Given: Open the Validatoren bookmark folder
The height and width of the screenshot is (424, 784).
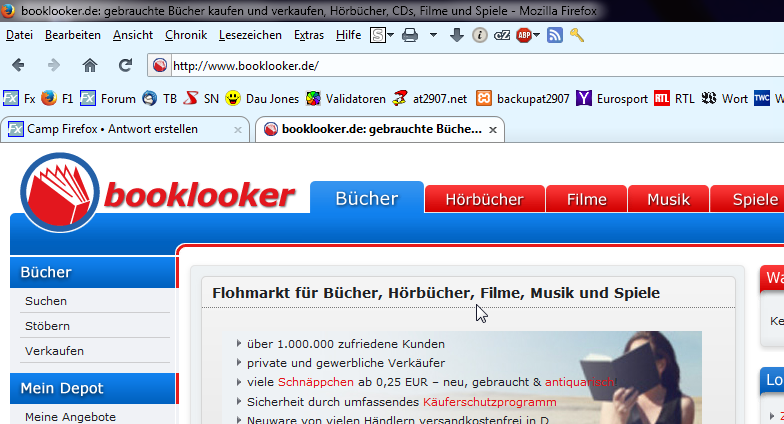Looking at the screenshot, I should (346, 98).
